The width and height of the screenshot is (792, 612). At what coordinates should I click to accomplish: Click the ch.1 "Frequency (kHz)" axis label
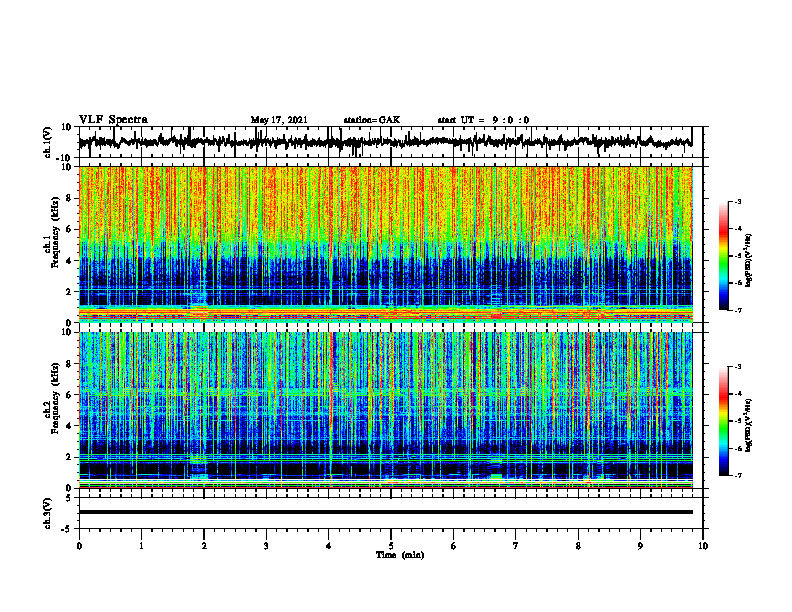coord(55,232)
